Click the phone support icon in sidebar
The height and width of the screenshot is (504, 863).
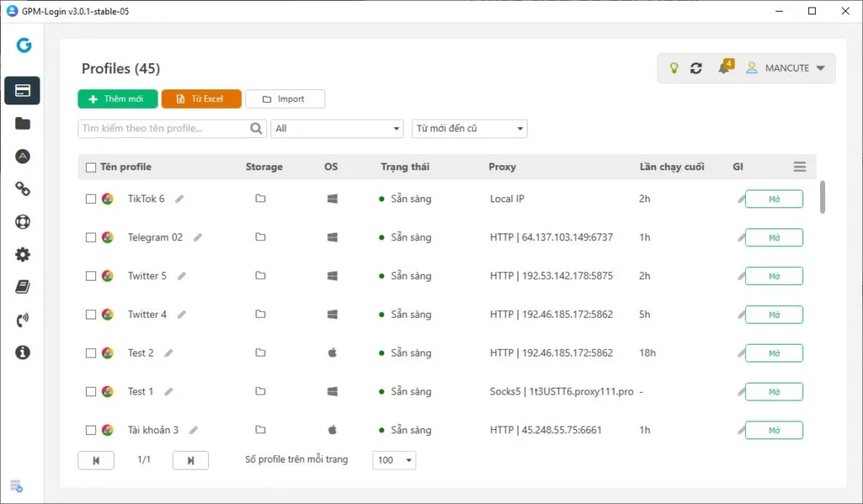coord(23,320)
